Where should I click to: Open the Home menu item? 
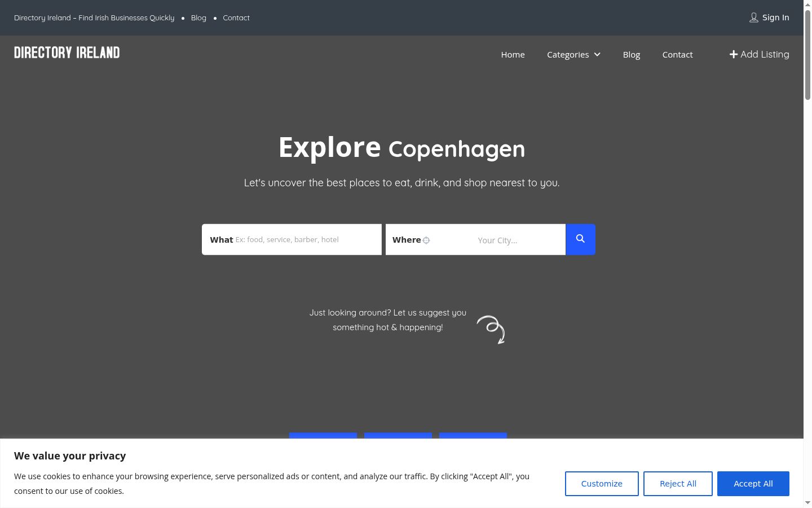[x=513, y=54]
